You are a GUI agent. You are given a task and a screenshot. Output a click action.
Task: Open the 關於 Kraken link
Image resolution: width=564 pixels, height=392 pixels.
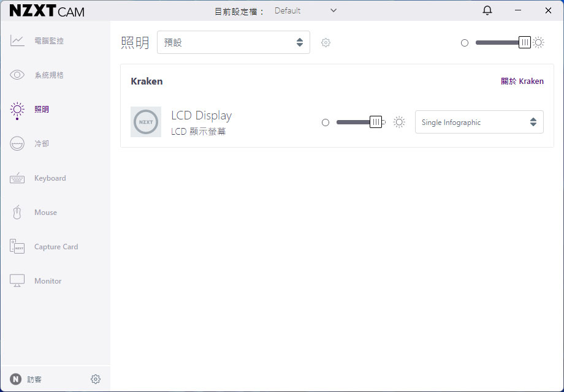522,81
